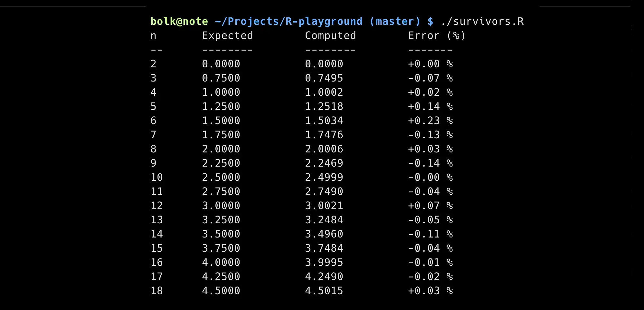Click error value -0.01 %
Image resolution: width=644 pixels, height=310 pixels.
(x=430, y=262)
